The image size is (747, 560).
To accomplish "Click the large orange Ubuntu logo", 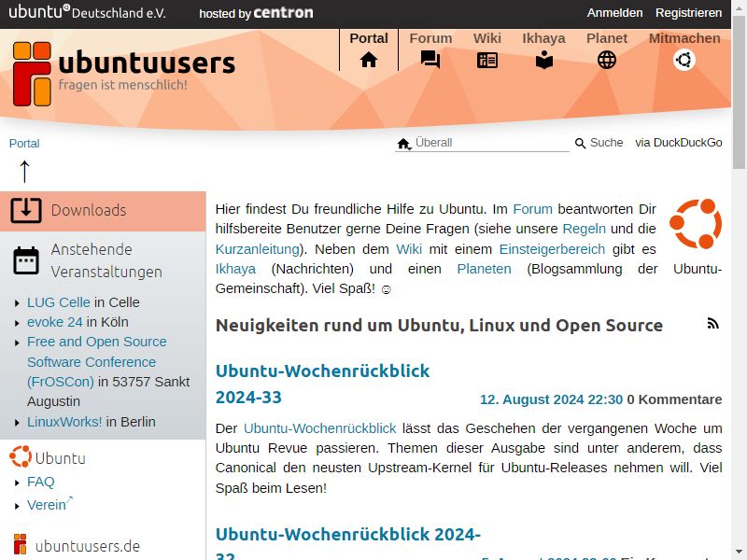I will click(x=696, y=224).
